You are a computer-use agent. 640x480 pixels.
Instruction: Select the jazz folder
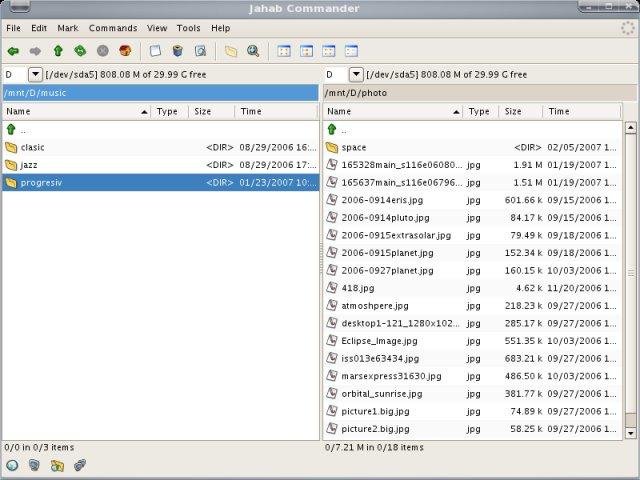pyautogui.click(x=29, y=165)
